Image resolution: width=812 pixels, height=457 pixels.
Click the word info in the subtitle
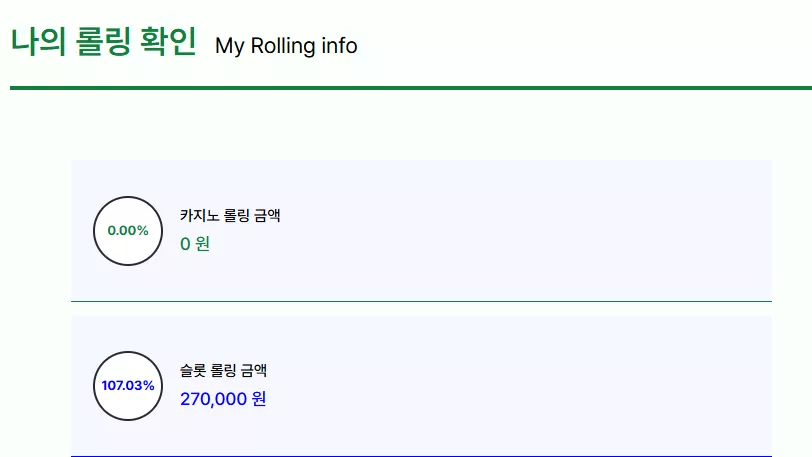coord(339,46)
